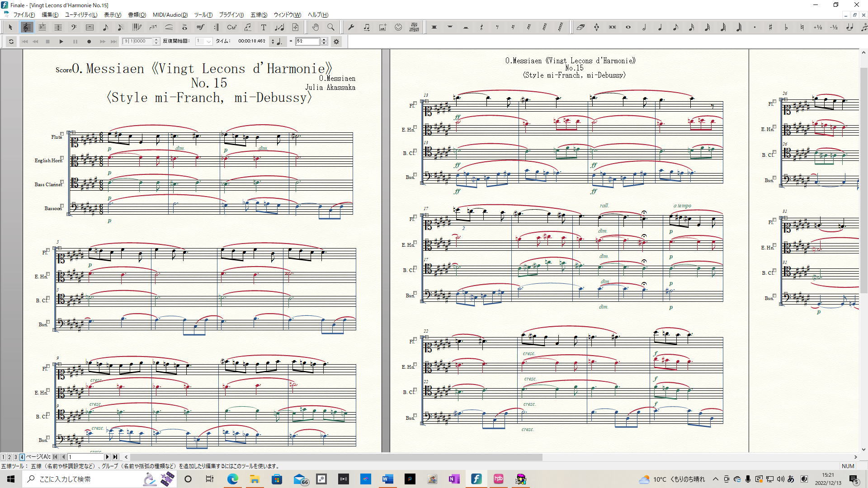Select the Special Tools wrench

tap(351, 27)
